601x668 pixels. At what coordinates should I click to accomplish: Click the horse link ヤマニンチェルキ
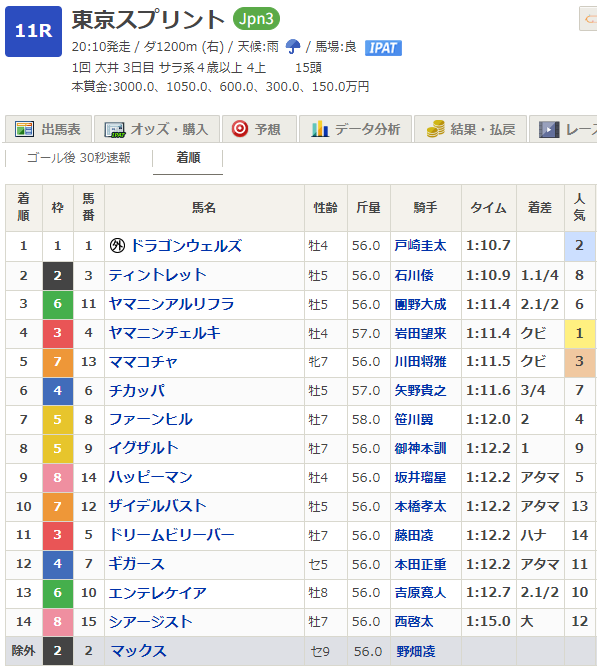165,333
